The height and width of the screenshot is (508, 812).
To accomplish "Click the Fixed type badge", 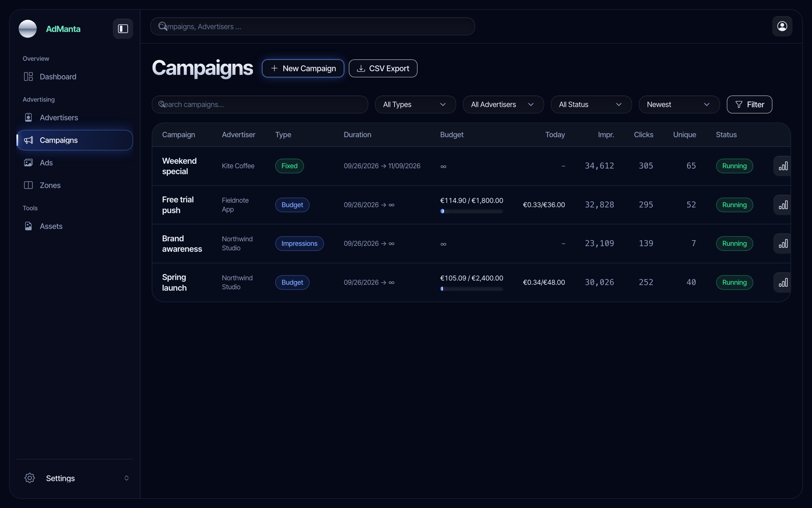I will tap(289, 166).
